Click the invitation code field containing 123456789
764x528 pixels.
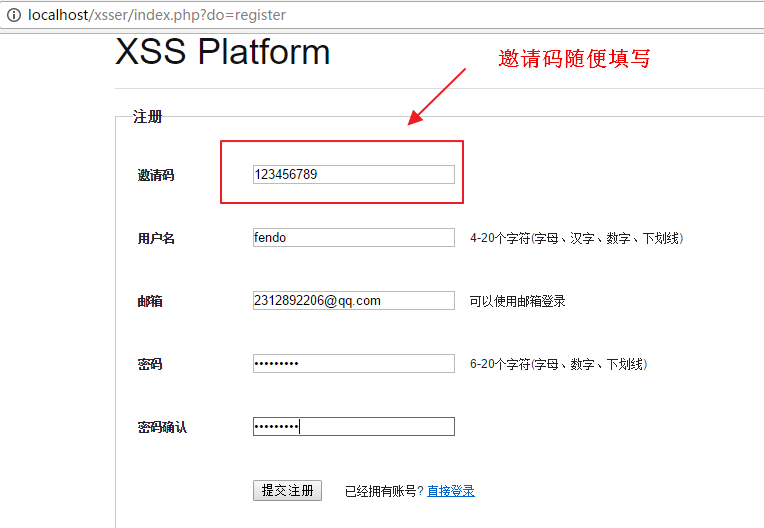[x=354, y=174]
